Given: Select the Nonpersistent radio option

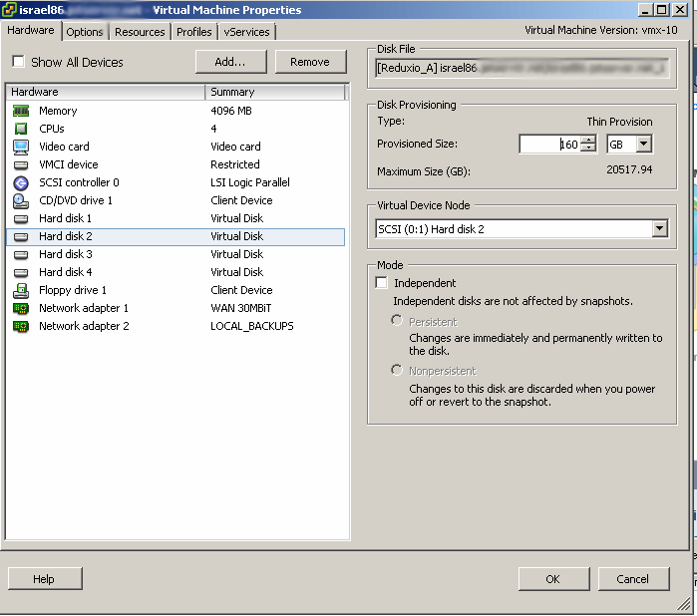Looking at the screenshot, I should 397,370.
